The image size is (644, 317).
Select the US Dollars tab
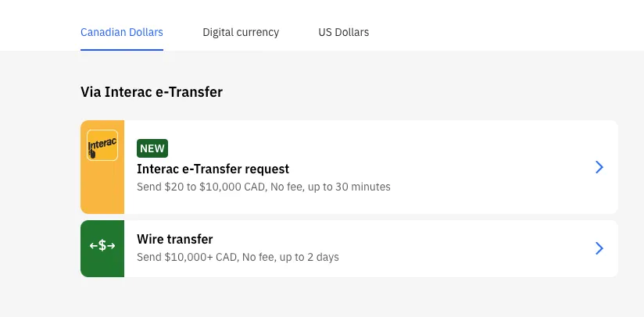click(x=343, y=33)
